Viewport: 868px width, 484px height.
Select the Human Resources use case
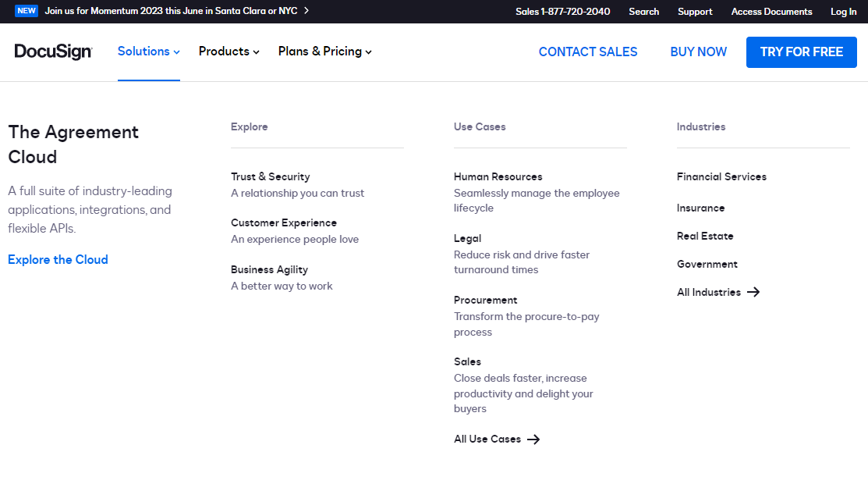click(x=498, y=176)
